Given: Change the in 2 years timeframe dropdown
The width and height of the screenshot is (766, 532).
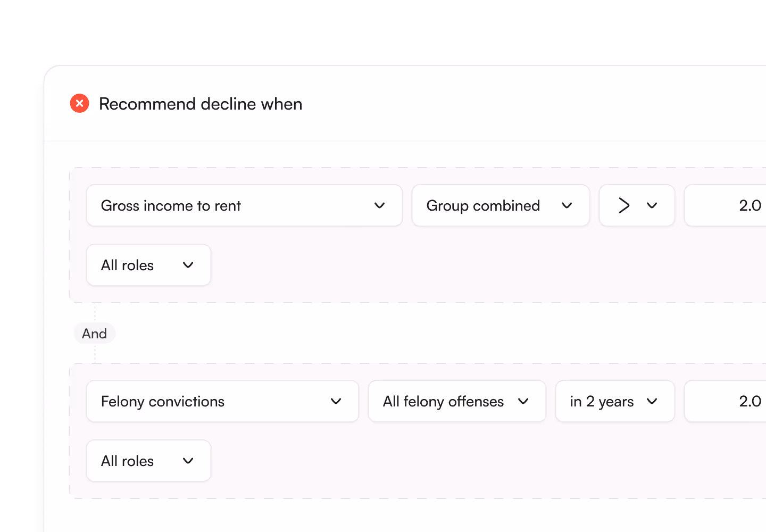Looking at the screenshot, I should click(x=614, y=401).
